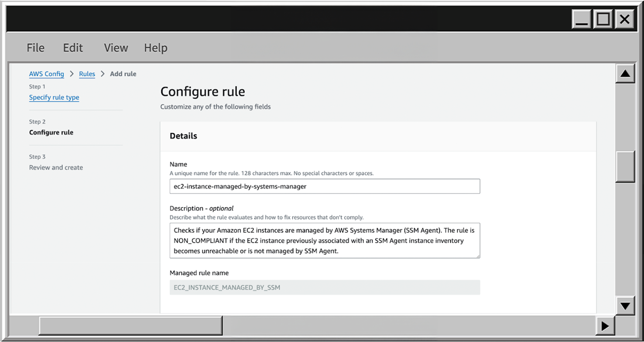
Task: Go to Rules breadcrumb link
Action: coord(87,74)
